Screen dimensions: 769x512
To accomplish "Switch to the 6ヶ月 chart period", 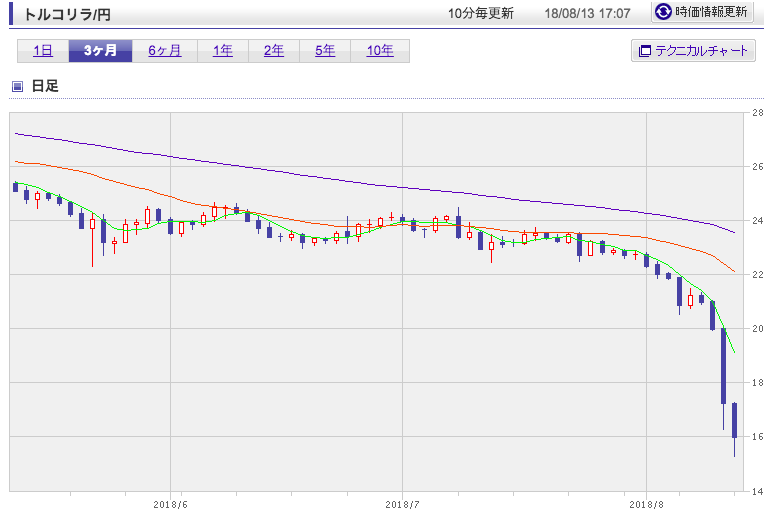I will tap(165, 51).
